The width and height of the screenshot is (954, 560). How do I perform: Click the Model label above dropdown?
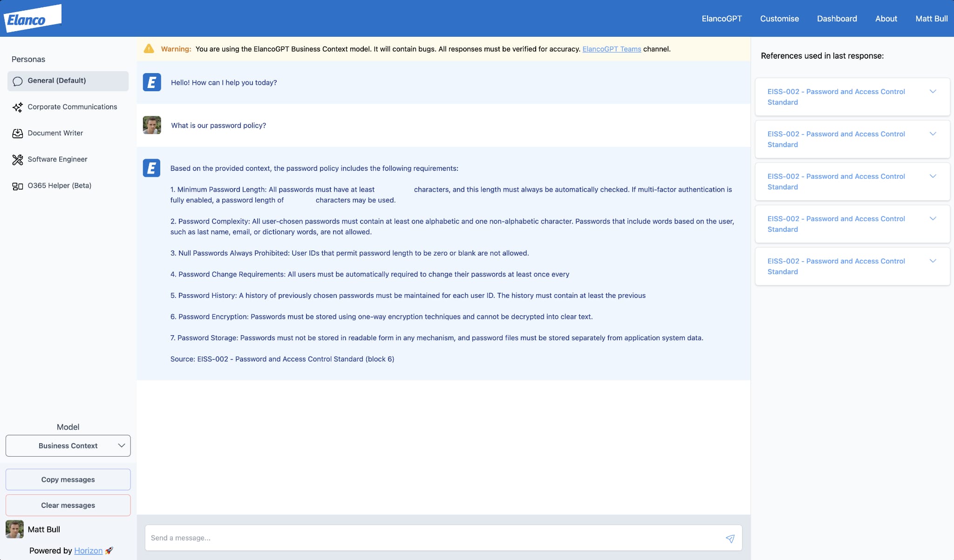click(x=68, y=427)
